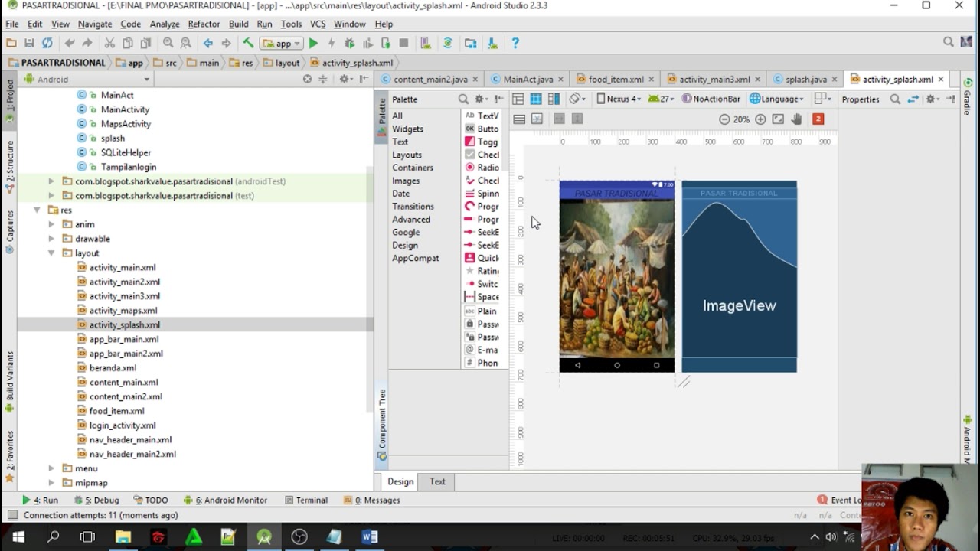Screen dimensions: 980x551
Task: Click the Scroll from Source target icon
Action: tap(307, 79)
